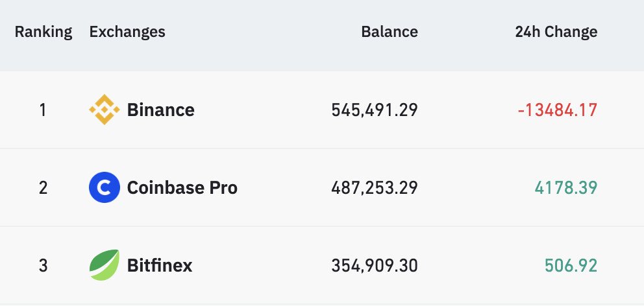The height and width of the screenshot is (306, 644).
Task: Click the Bitfinex leaf logo icon
Action: click(x=104, y=265)
